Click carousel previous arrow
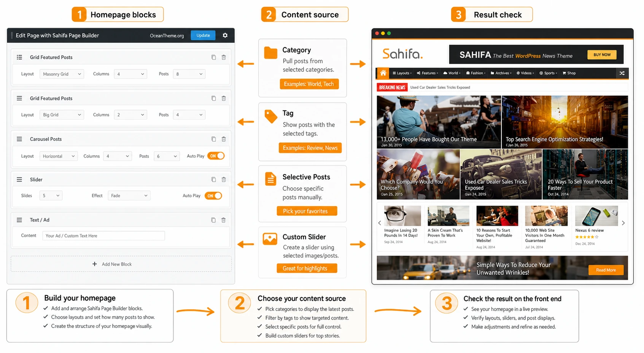The image size is (644, 353). pos(380,223)
